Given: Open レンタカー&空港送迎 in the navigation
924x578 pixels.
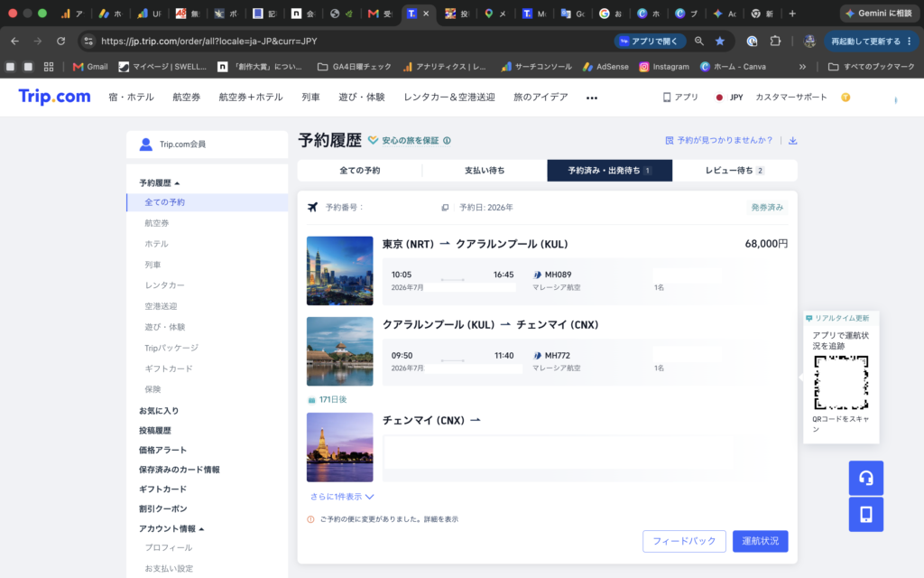Looking at the screenshot, I should pos(449,98).
